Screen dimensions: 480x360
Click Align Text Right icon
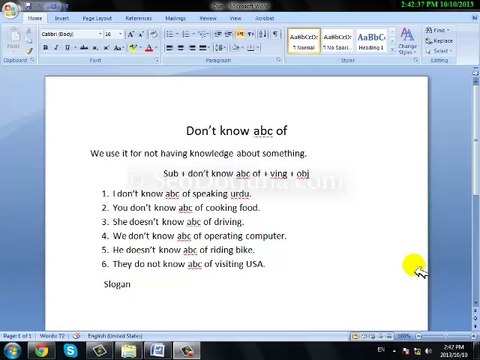click(192, 48)
